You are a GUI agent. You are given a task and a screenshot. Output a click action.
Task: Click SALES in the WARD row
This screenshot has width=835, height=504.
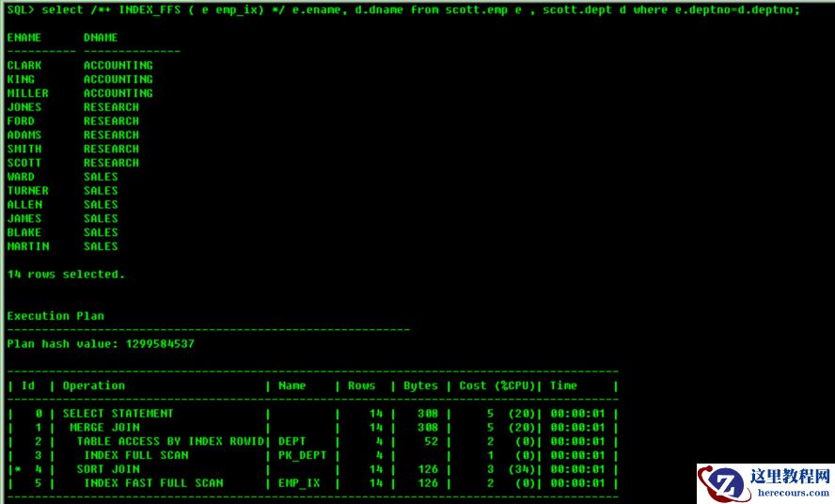(101, 177)
